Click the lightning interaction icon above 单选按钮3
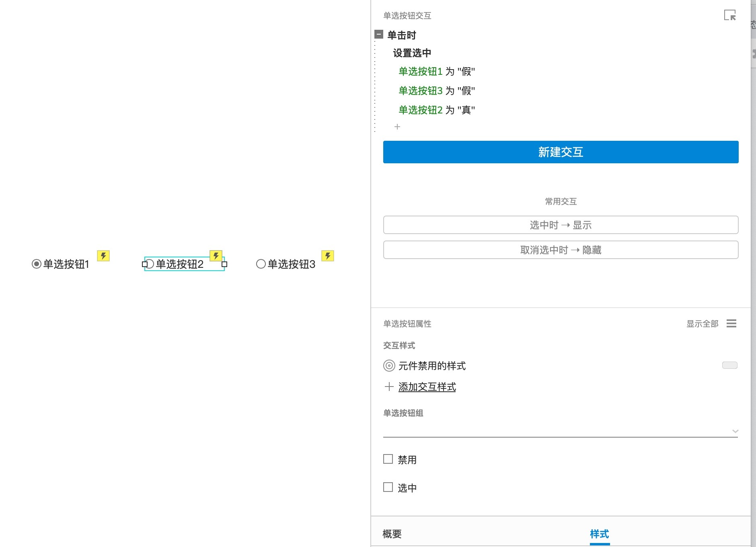The width and height of the screenshot is (756, 547). pos(327,255)
